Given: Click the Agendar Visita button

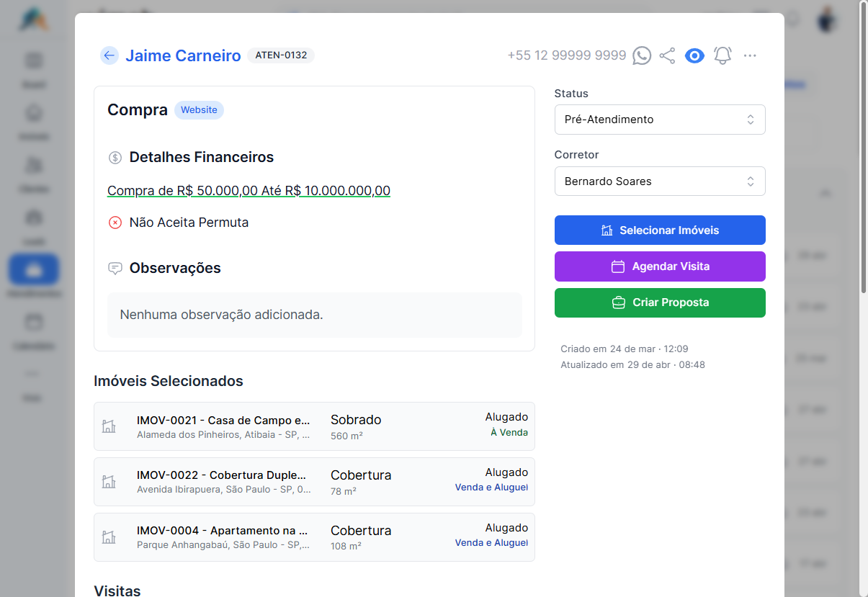Looking at the screenshot, I should tap(660, 266).
